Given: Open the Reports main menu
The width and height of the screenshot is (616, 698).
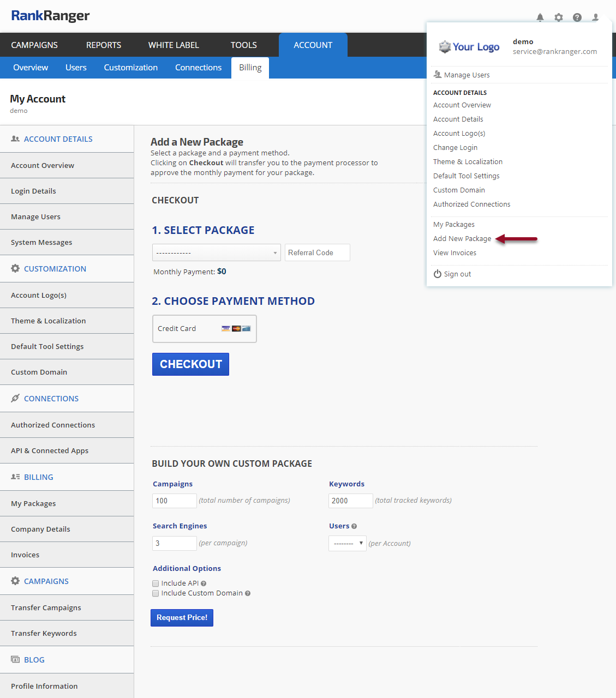Looking at the screenshot, I should [104, 45].
